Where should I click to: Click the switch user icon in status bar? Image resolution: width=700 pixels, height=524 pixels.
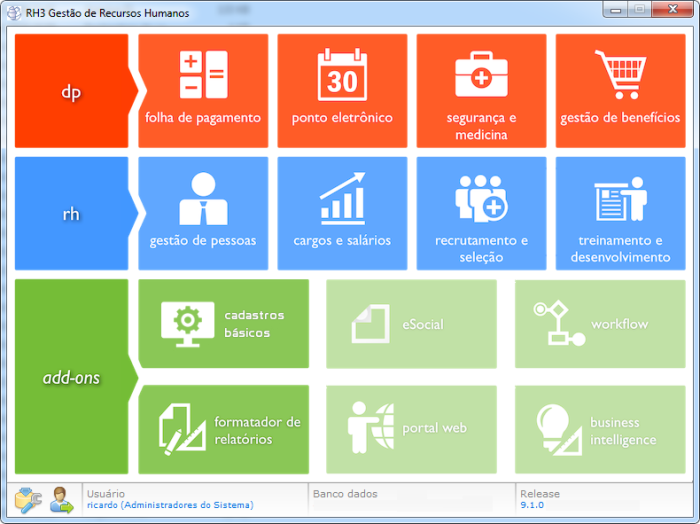tap(62, 500)
